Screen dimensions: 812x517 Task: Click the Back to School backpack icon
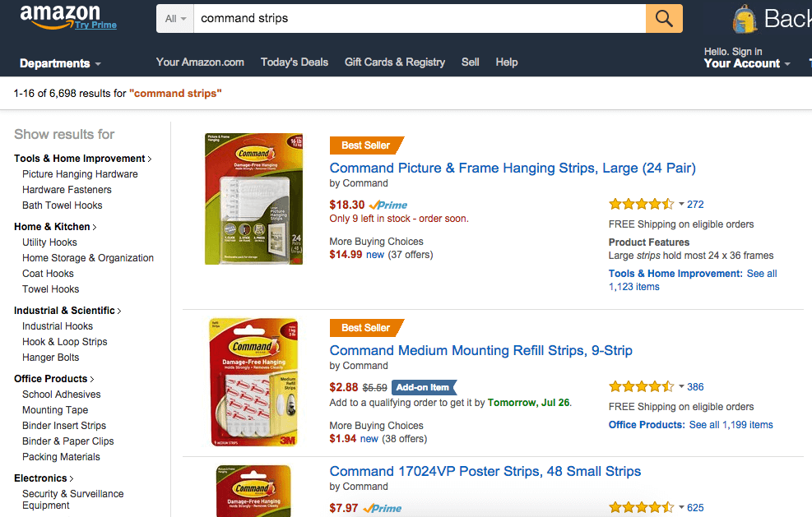click(745, 19)
